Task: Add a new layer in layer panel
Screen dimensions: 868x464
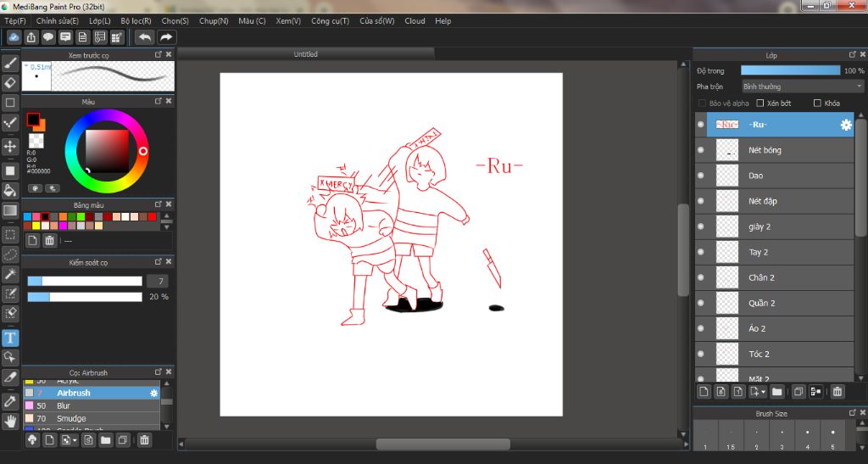Action: (x=704, y=391)
